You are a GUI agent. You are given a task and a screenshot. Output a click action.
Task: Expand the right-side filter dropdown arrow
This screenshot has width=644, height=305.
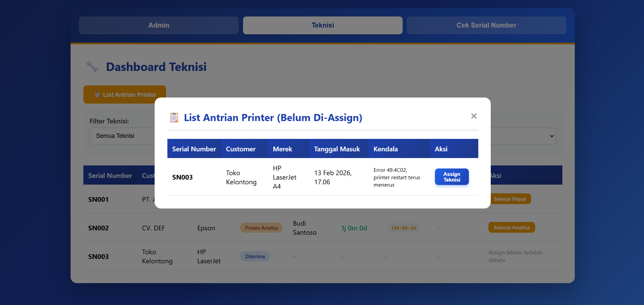pos(551,136)
